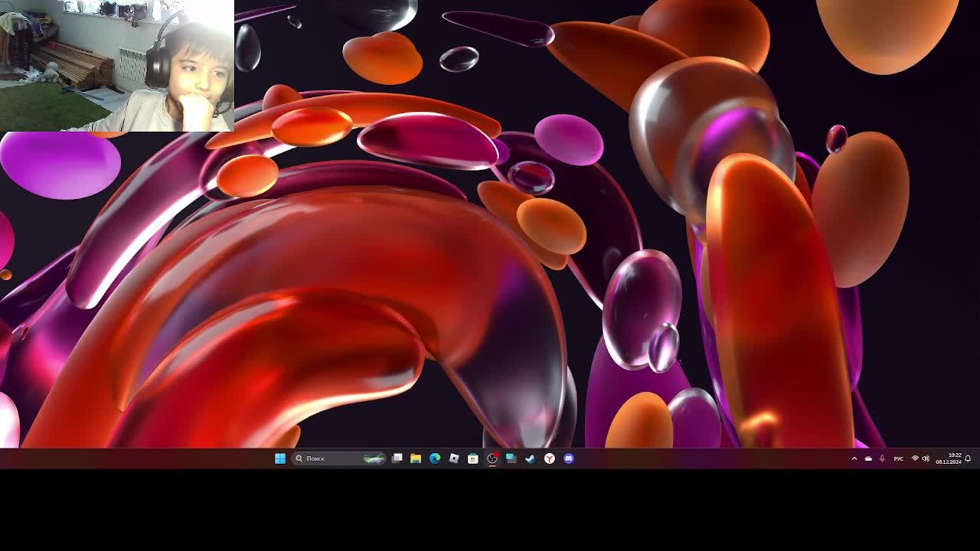Image resolution: width=980 pixels, height=551 pixels.
Task: Click the microphone tray indicator
Action: pyautogui.click(x=882, y=458)
